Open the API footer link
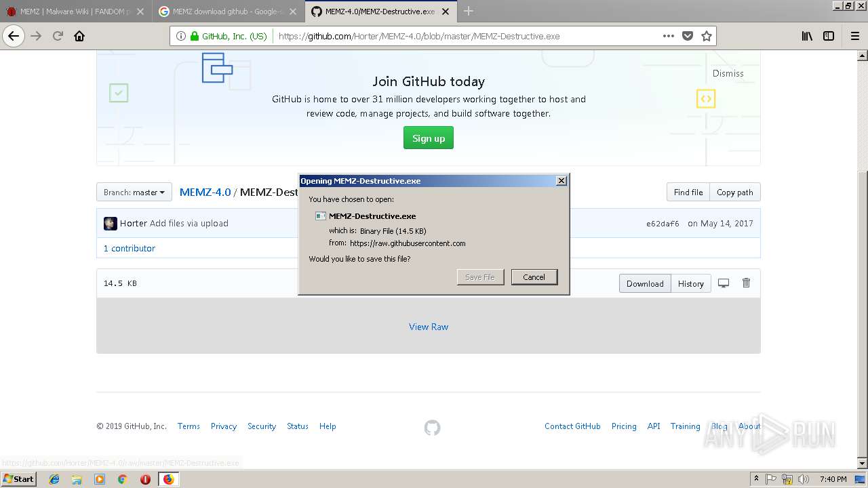The width and height of the screenshot is (868, 488). 654,426
